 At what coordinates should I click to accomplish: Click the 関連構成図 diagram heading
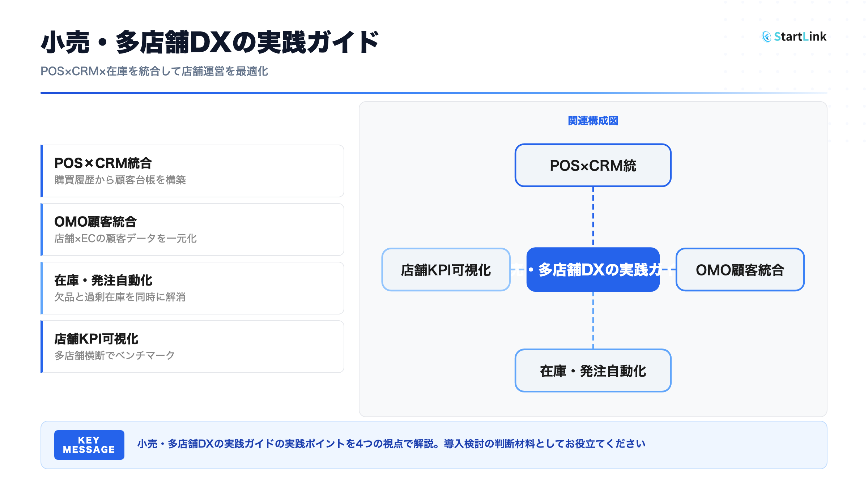(593, 121)
